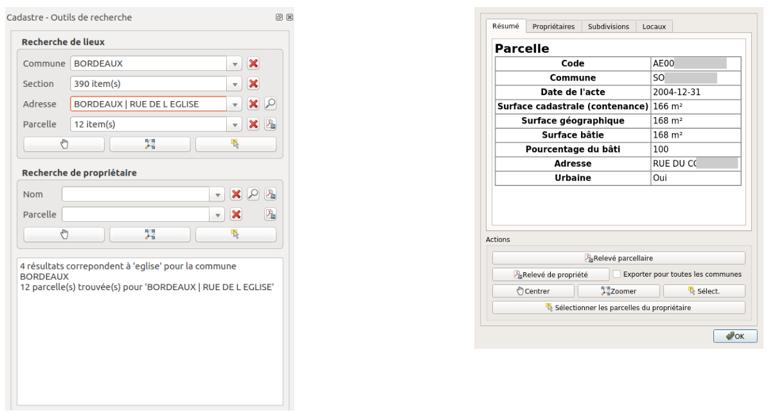768x415 pixels.
Task: Click the search magnifier next to Adresse
Action: [270, 104]
